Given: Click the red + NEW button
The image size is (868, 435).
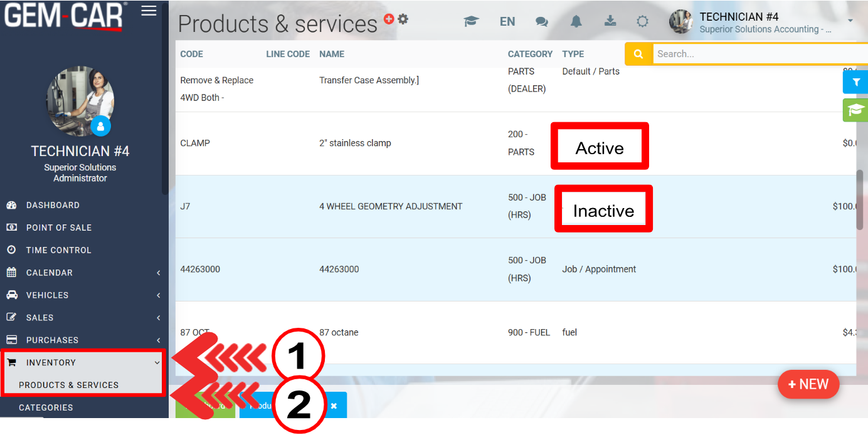Looking at the screenshot, I should (808, 384).
